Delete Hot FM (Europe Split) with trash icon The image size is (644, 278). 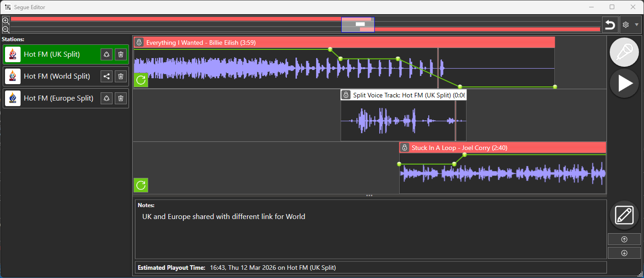pos(120,98)
